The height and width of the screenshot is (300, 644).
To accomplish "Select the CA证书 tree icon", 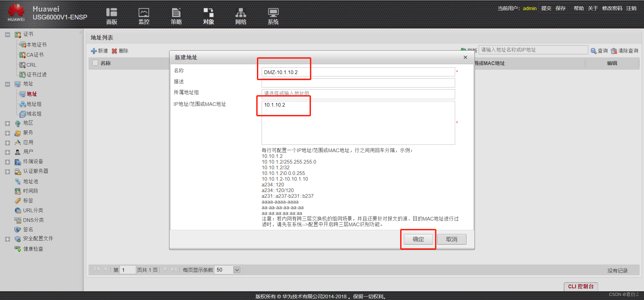I will [x=22, y=55].
